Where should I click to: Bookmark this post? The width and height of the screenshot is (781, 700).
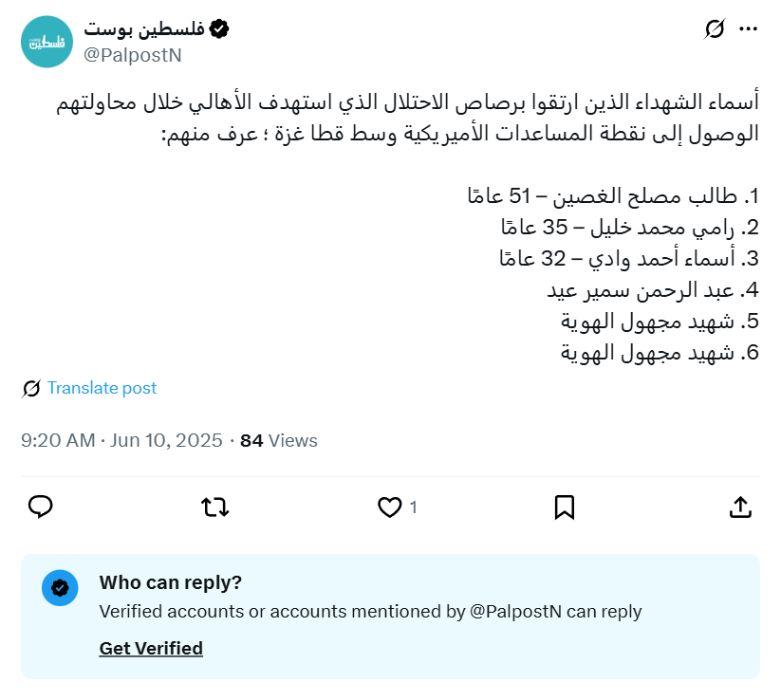pos(565,507)
